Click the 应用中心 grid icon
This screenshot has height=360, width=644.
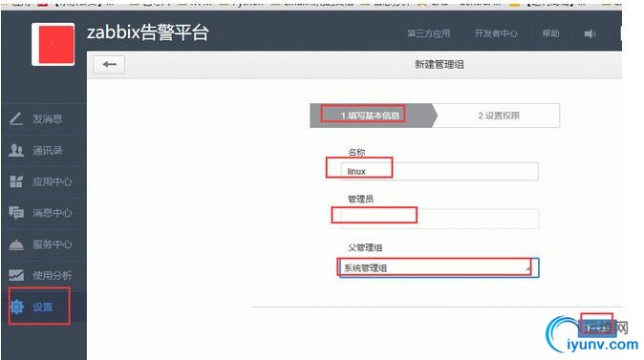[16, 181]
